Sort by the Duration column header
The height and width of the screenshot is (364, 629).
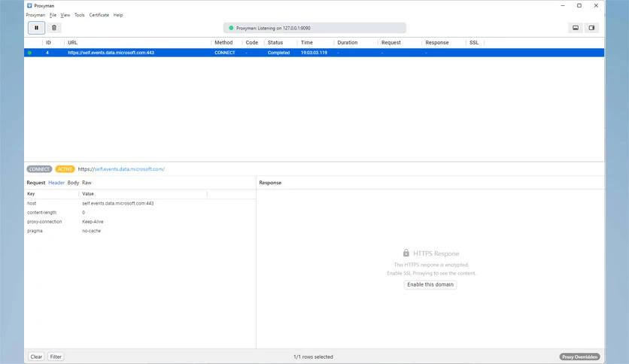pos(348,43)
